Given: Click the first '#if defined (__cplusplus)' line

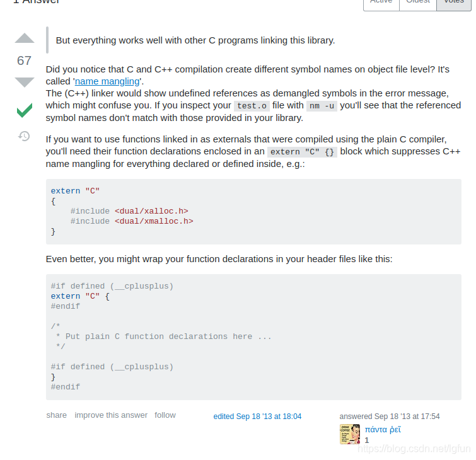Looking at the screenshot, I should [112, 286].
